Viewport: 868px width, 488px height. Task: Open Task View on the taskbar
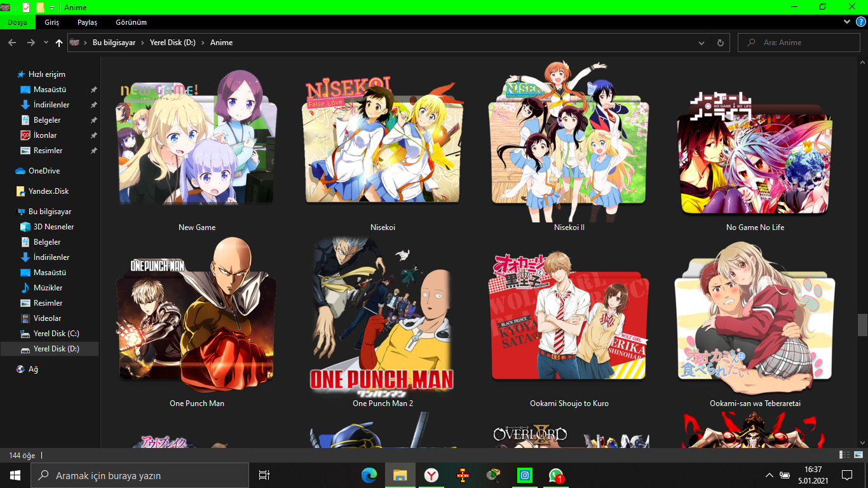[x=264, y=475]
